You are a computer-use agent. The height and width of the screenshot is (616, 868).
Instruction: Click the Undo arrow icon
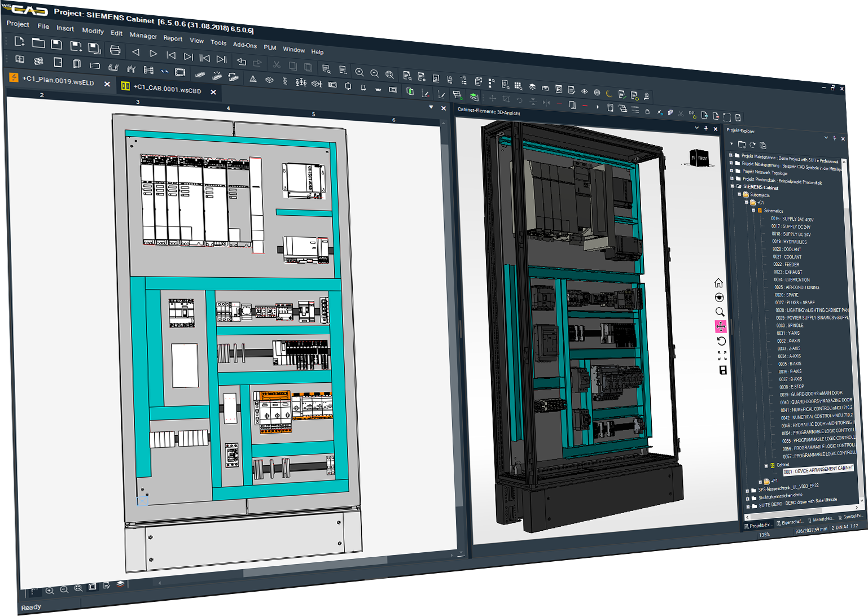(242, 61)
